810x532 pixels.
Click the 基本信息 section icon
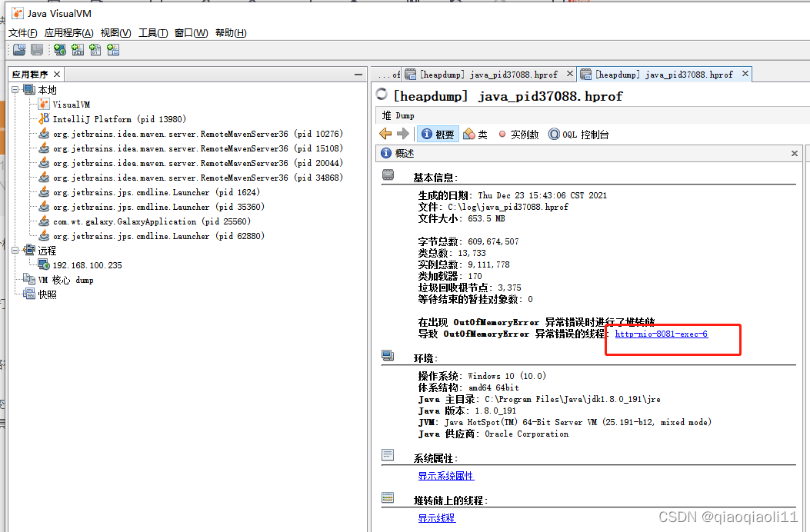click(388, 175)
